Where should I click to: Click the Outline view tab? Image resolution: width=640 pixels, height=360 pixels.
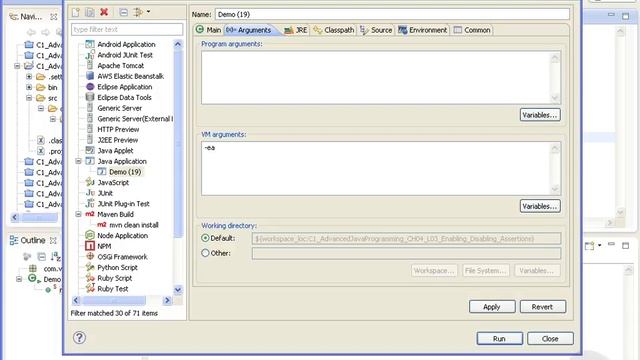click(33, 240)
